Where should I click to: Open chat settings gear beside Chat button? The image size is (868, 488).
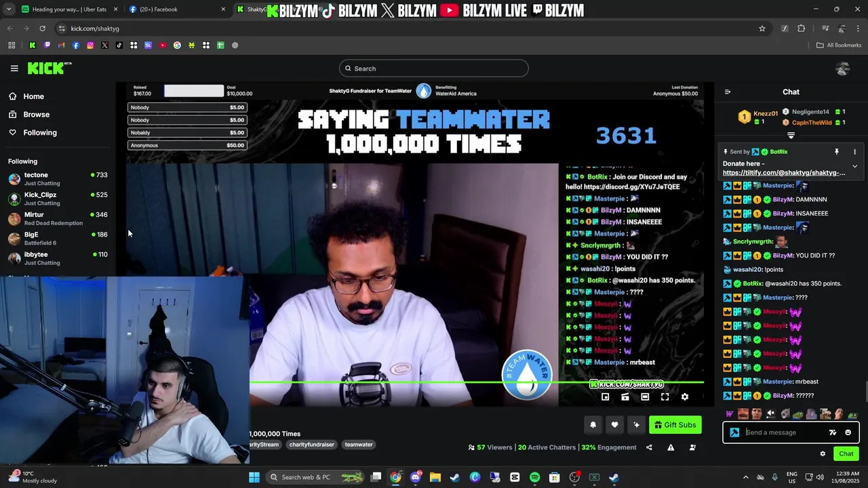pos(823,454)
